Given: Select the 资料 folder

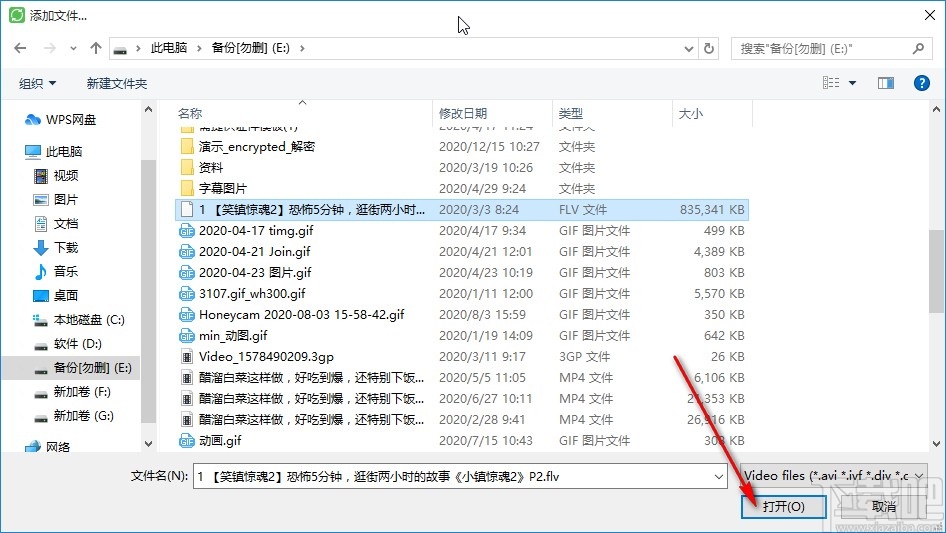Looking at the screenshot, I should (202, 168).
